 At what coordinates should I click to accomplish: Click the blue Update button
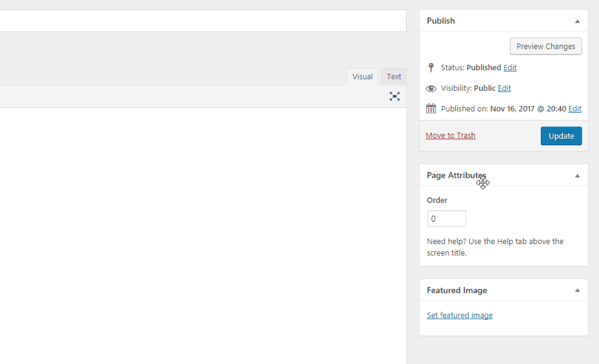[561, 136]
